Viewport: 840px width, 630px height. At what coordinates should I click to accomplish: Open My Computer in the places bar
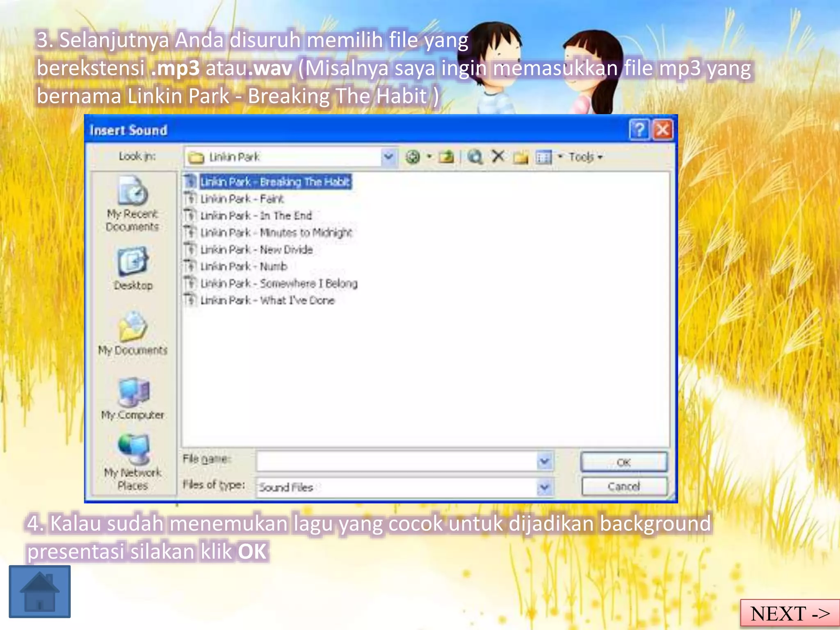[132, 398]
